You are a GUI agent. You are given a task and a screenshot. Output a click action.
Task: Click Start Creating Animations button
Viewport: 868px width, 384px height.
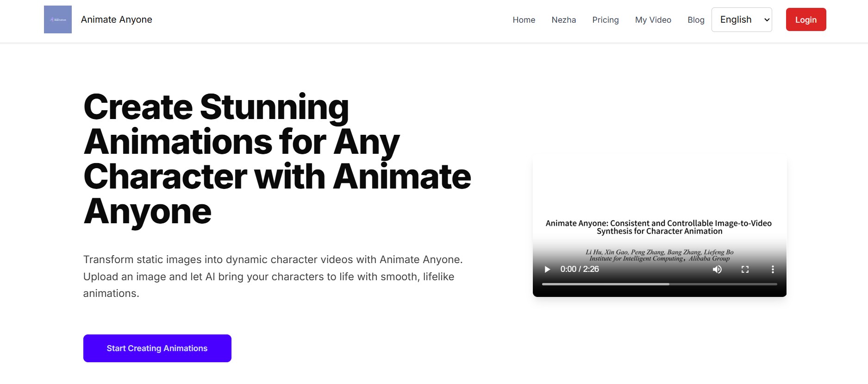[157, 348]
